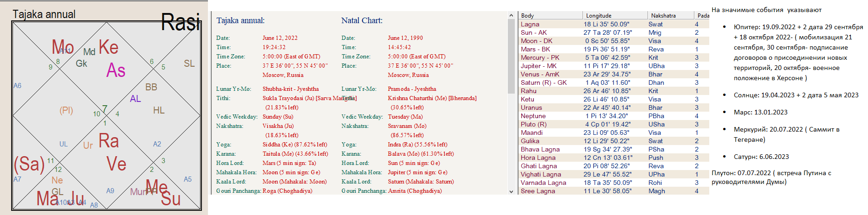Click the info panel scrollbar down arrow

pyautogui.click(x=512, y=191)
